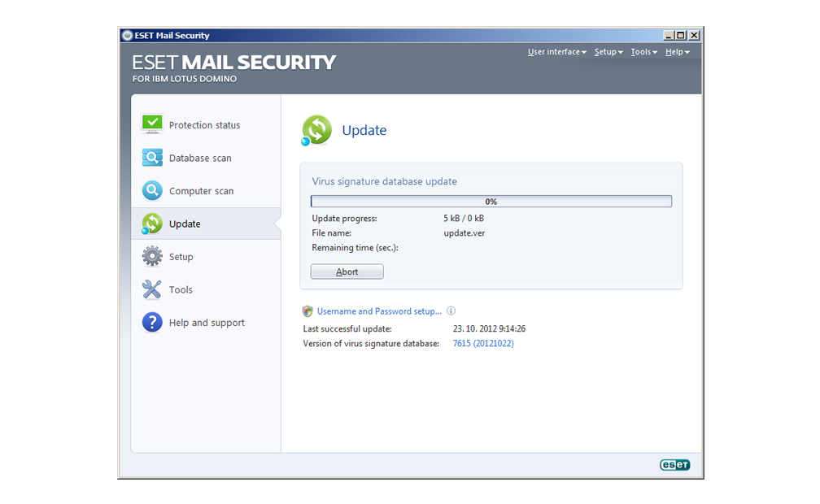This screenshot has width=820, height=504.
Task: Minimize the ESET Mail Security window
Action: coord(669,36)
